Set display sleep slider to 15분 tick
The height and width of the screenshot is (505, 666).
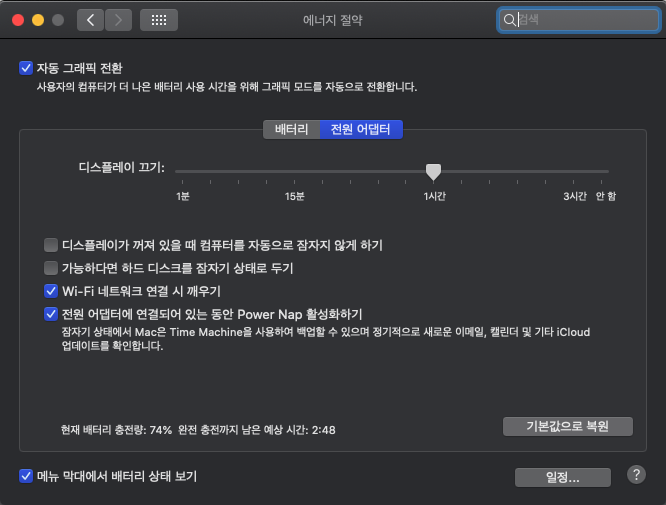pyautogui.click(x=294, y=182)
